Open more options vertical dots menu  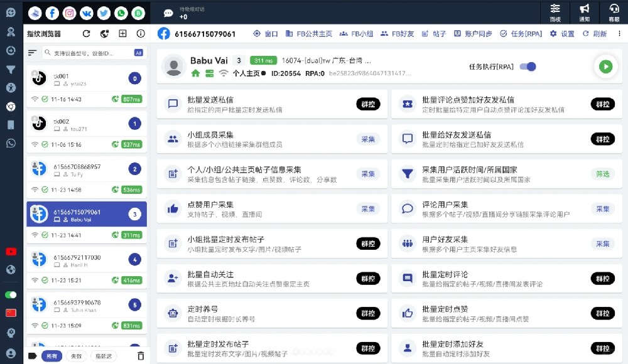tap(619, 34)
